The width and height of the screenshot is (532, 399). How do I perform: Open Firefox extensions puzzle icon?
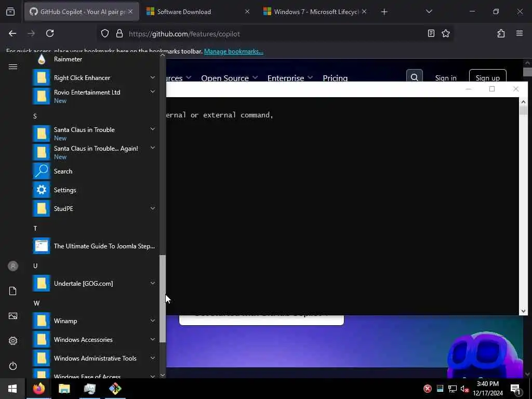[501, 33]
